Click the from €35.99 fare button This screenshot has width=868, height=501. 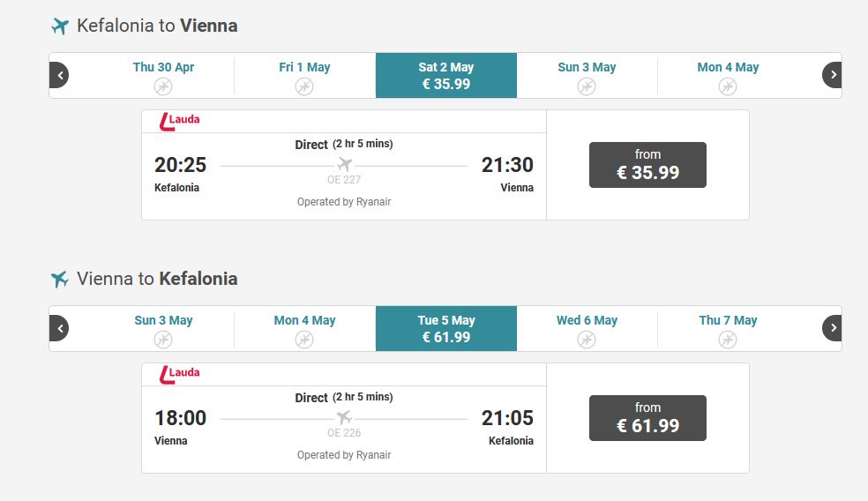647,165
